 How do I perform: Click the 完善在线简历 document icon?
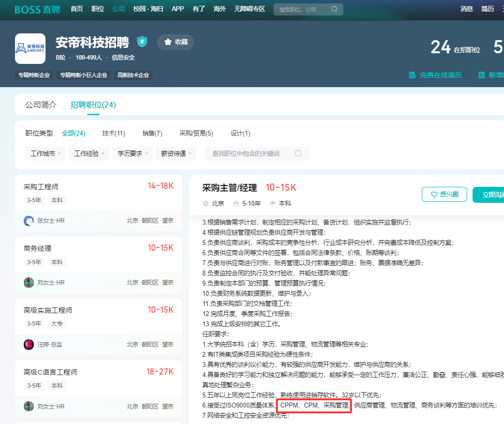[412, 76]
